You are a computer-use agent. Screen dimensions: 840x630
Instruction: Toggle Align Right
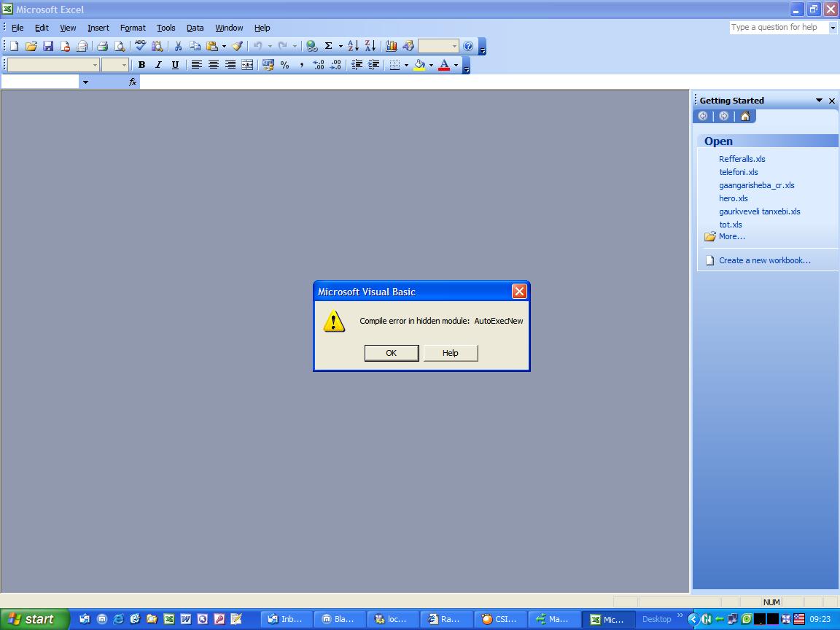coord(230,65)
